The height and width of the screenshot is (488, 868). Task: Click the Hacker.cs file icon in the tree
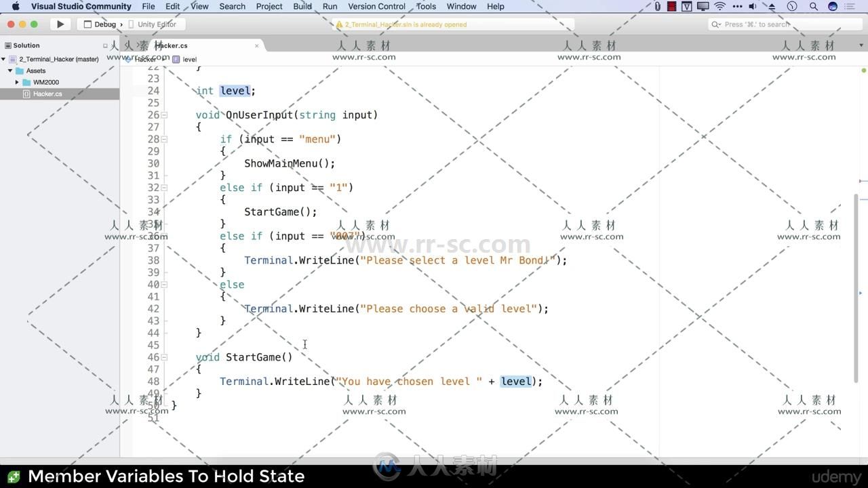coord(26,94)
